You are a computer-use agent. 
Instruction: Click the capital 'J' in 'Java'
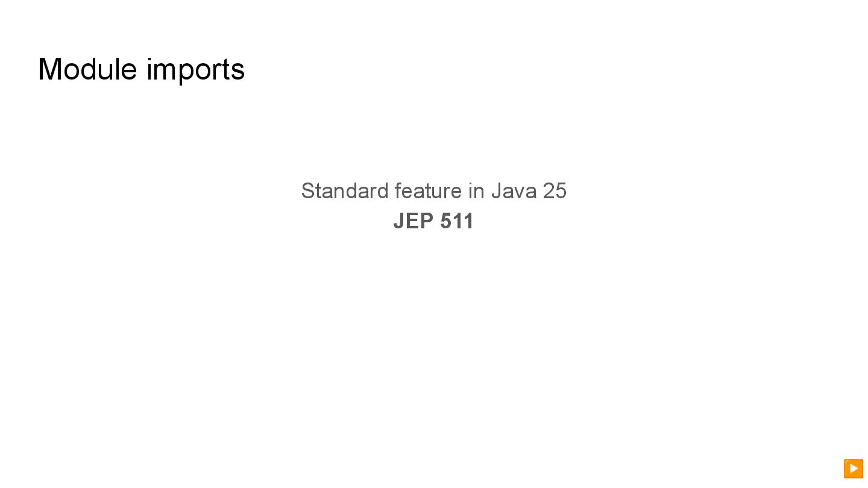tap(496, 191)
